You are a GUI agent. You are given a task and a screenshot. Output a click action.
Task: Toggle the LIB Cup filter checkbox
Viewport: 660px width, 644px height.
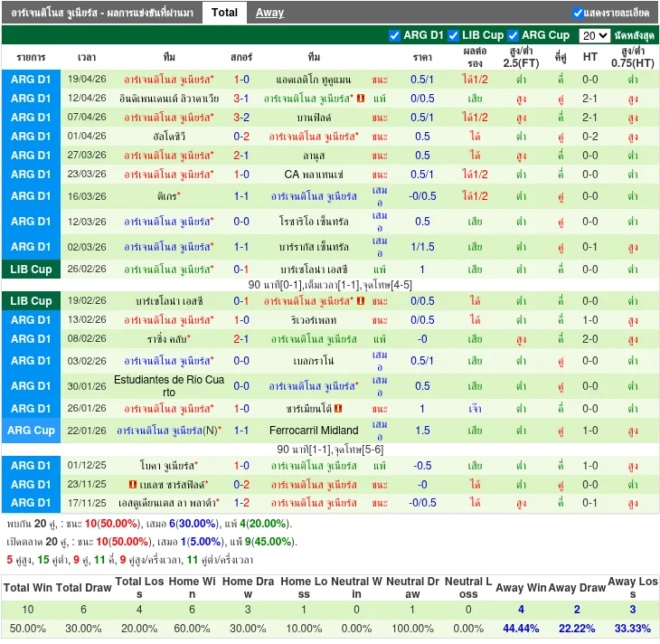click(x=453, y=35)
